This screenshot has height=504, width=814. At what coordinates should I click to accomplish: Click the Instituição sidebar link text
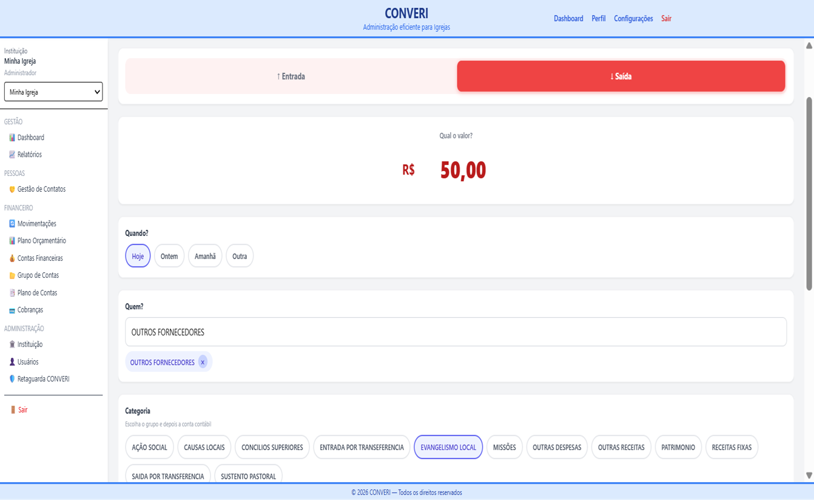click(30, 344)
